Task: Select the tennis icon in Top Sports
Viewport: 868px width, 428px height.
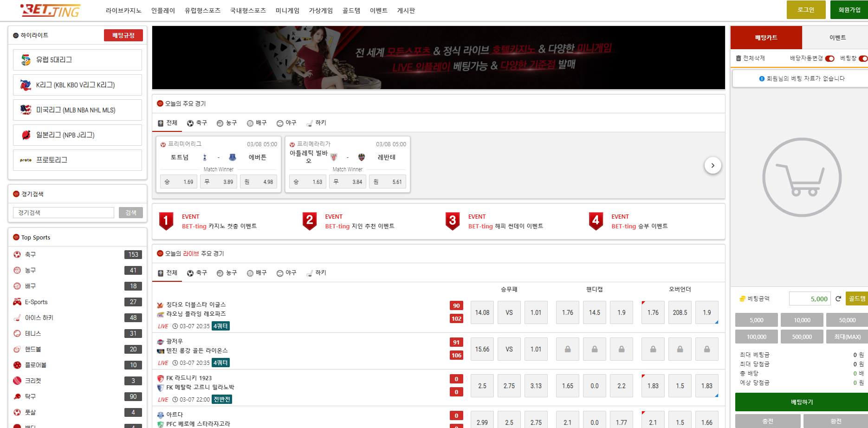Action: 17,333
